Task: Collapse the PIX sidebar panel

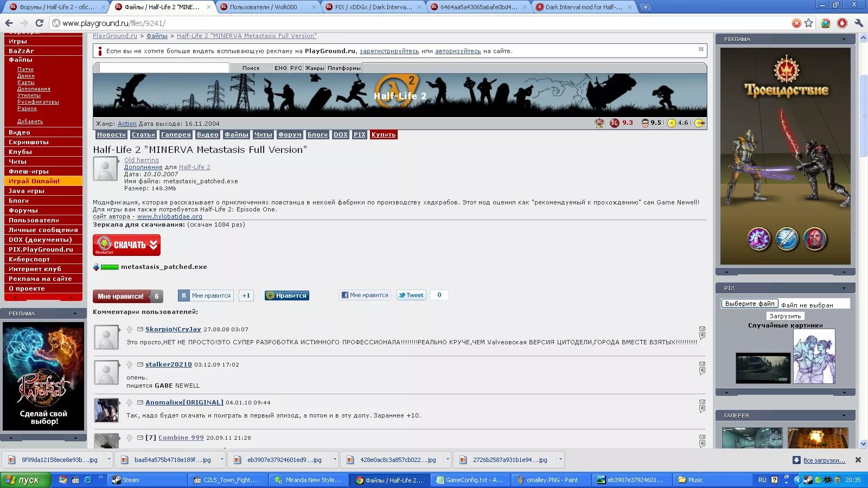Action: pyautogui.click(x=844, y=288)
